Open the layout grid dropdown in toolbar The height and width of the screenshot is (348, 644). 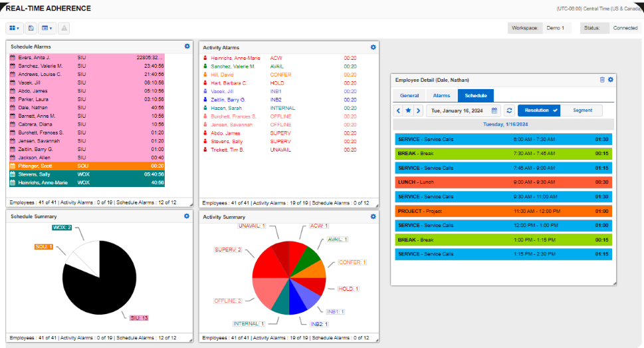[15, 28]
